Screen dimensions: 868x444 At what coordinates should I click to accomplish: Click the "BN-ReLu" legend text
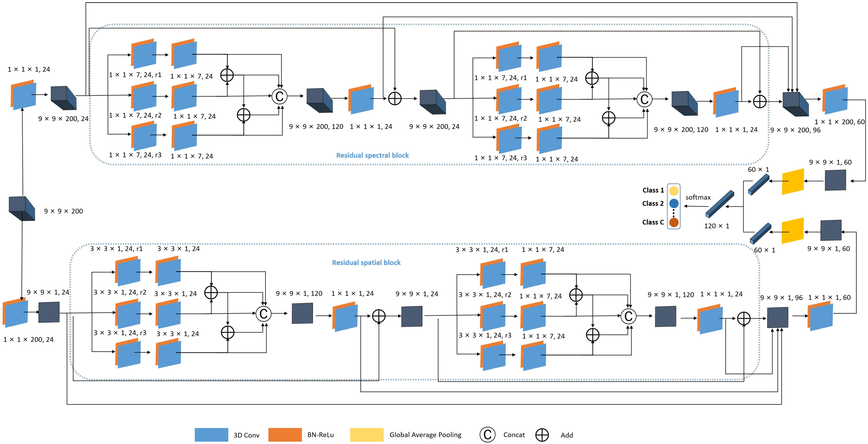(320, 435)
